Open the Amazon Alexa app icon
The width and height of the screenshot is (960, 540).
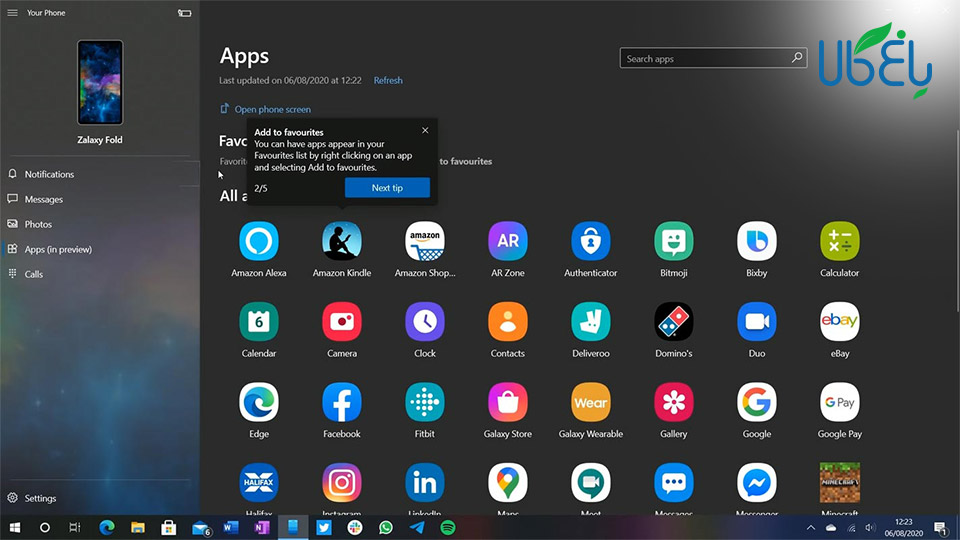259,241
